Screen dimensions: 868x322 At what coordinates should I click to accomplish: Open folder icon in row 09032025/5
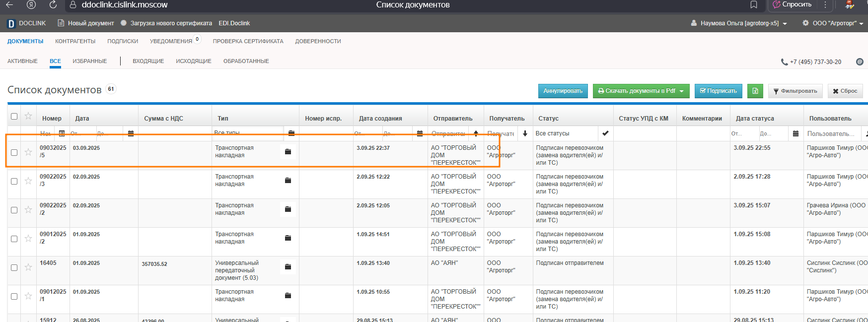click(288, 152)
